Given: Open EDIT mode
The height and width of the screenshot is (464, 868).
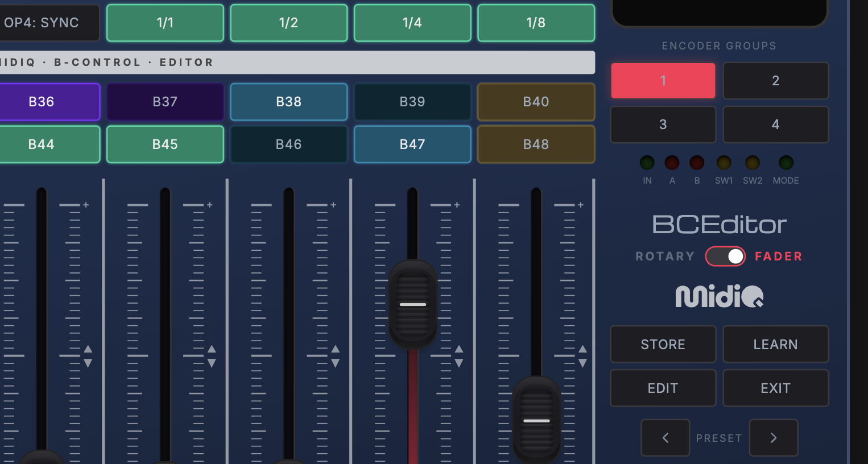Looking at the screenshot, I should click(x=663, y=388).
